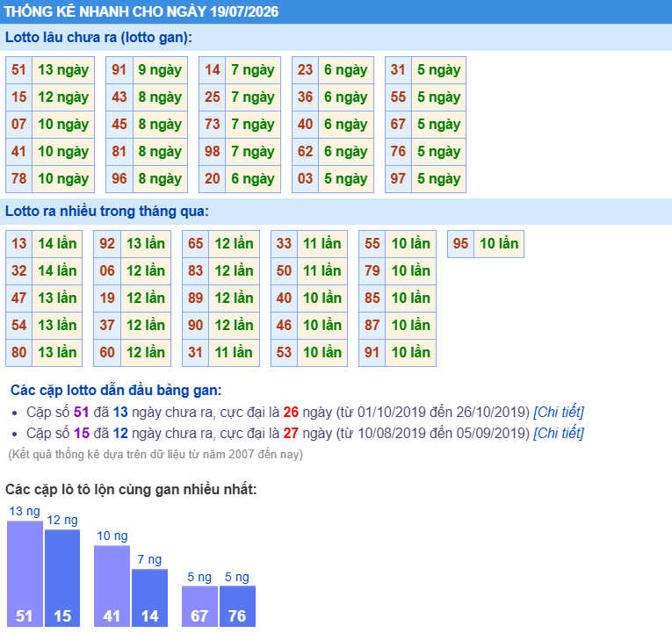Select the chart bar labeled 41
This screenshot has width=672, height=633.
tap(112, 586)
